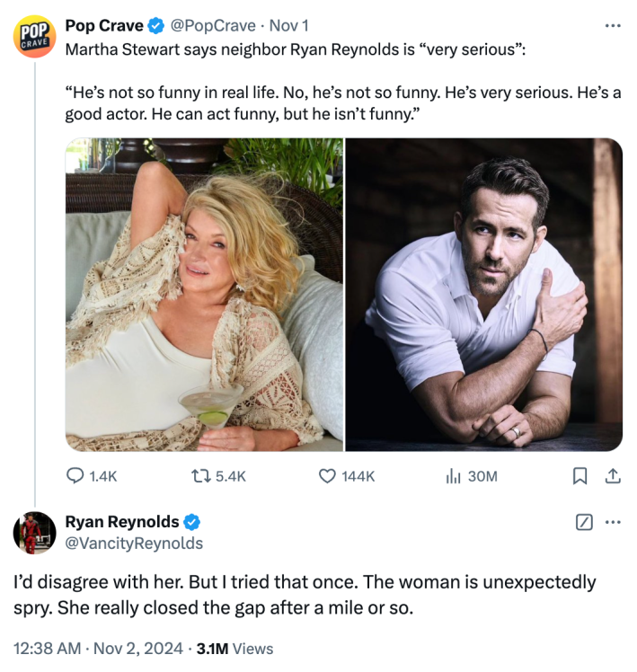Screen dimensions: 637x672
Task: Open the Martha Stewart photo
Action: [204, 294]
